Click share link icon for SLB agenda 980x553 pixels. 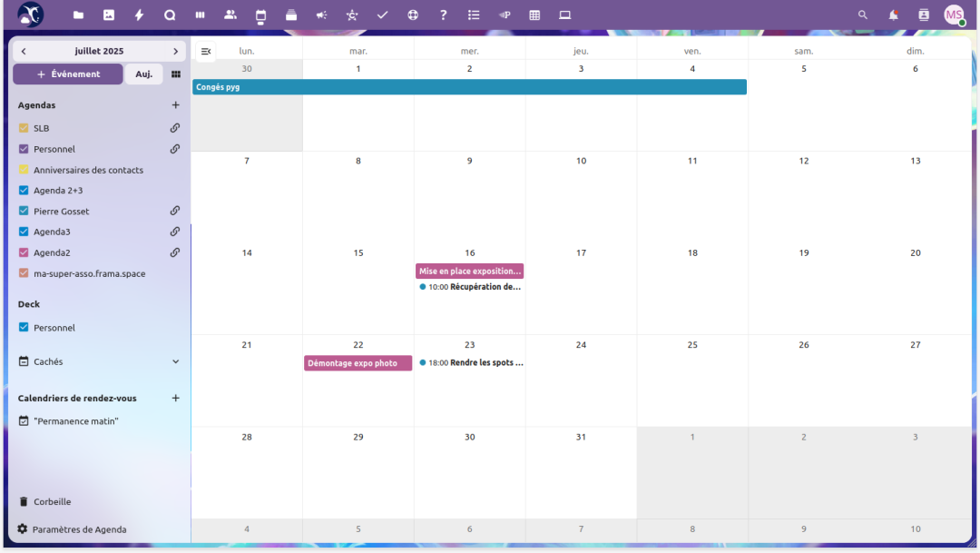(175, 128)
